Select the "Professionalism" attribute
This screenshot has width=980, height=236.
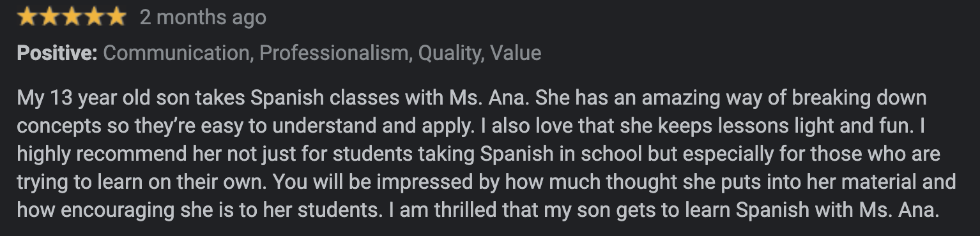coord(335,53)
